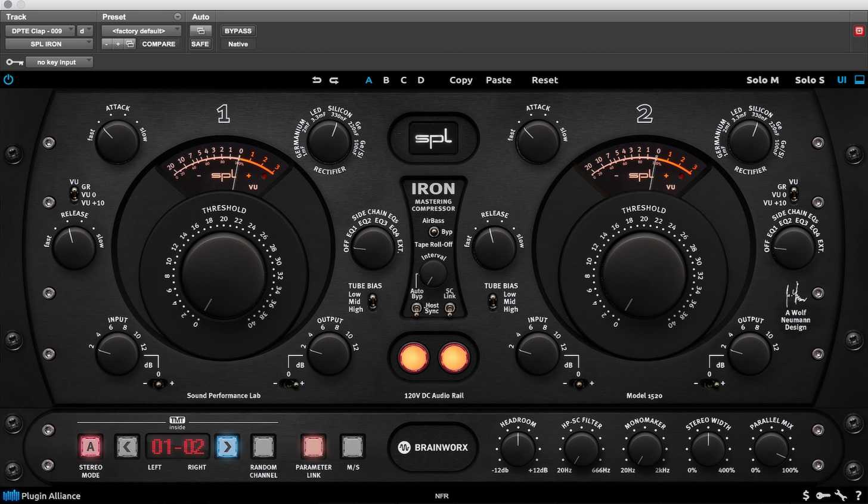Select settings slot A

pos(368,80)
